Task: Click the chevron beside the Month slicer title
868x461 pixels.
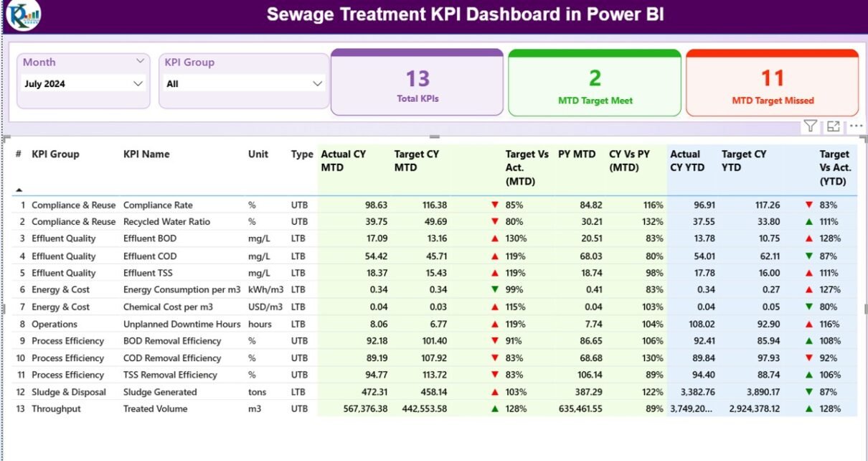Action: [141, 62]
